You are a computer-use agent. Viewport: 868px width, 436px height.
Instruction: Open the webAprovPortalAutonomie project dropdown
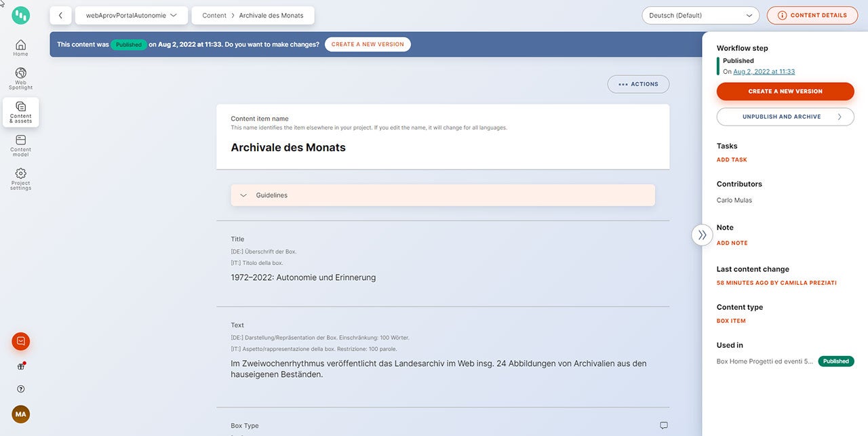coord(132,15)
